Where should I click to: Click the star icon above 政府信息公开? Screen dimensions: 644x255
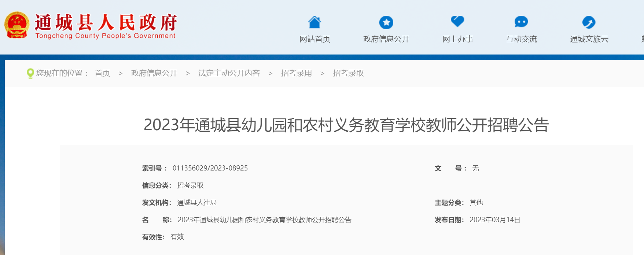point(386,22)
